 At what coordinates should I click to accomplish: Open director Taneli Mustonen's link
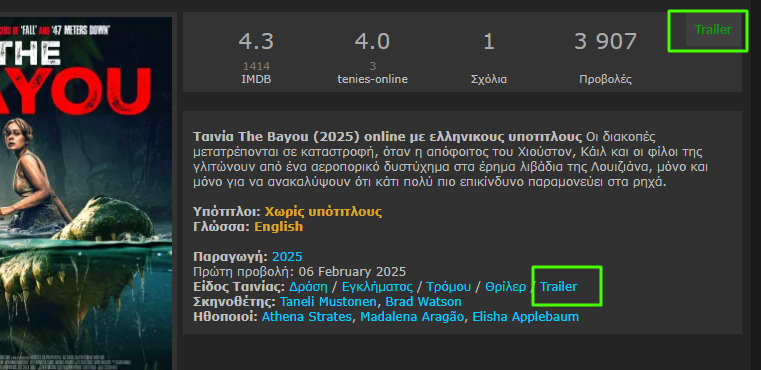328,302
